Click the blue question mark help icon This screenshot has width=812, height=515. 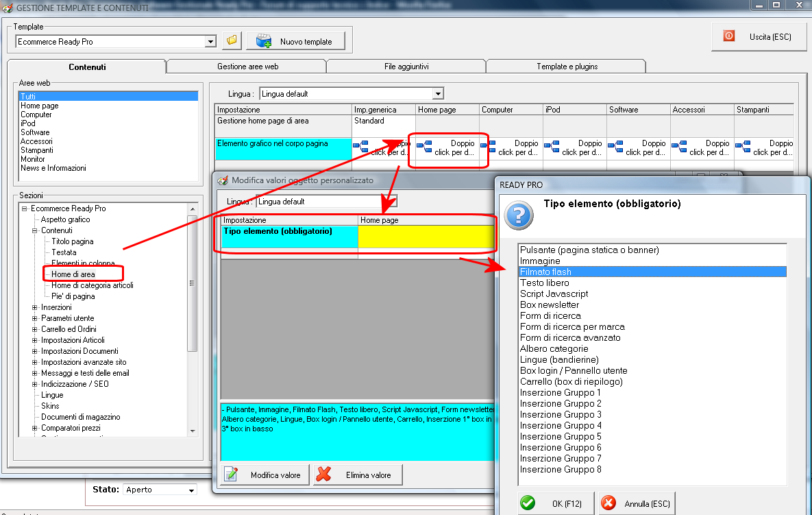point(519,215)
